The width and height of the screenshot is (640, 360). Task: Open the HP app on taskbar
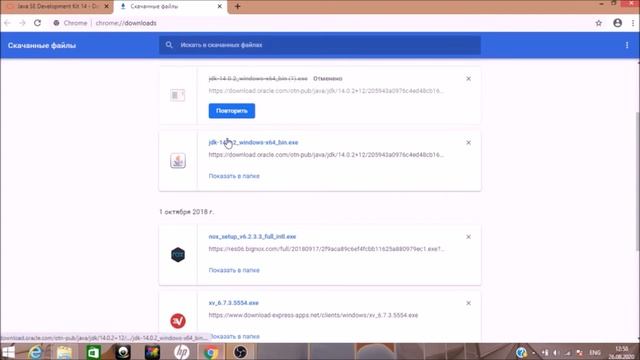tap(182, 352)
